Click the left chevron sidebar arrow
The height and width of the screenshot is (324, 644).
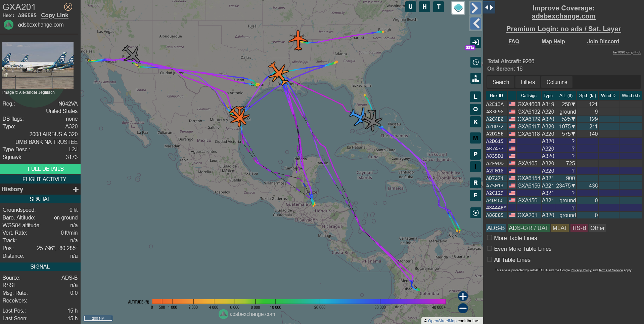[475, 24]
